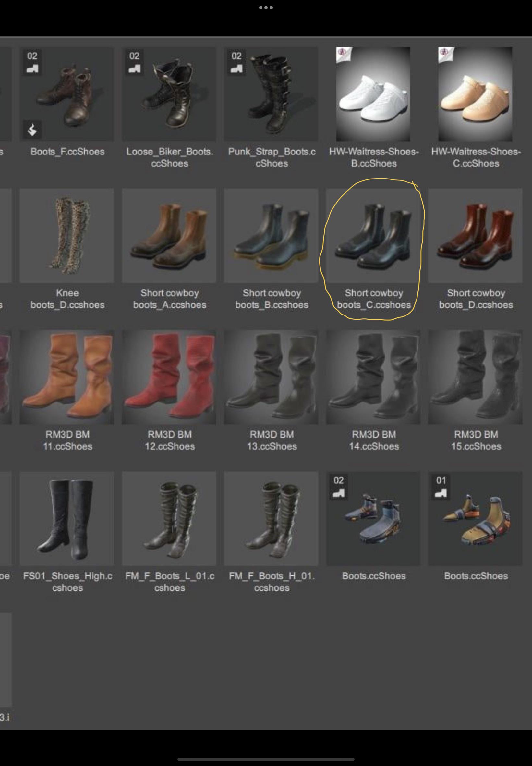Select white HW-Waitress-Shoes-B thumbnail
The image size is (532, 766).
point(373,94)
